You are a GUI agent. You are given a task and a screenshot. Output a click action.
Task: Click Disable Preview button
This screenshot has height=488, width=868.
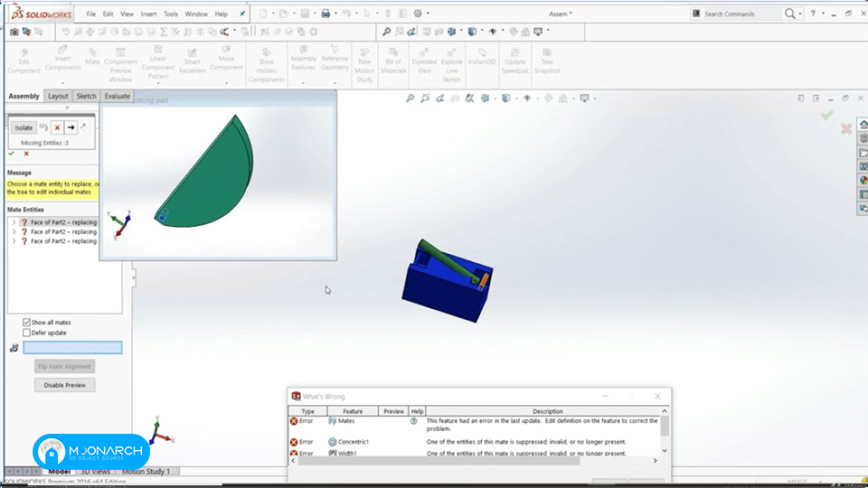coord(65,385)
